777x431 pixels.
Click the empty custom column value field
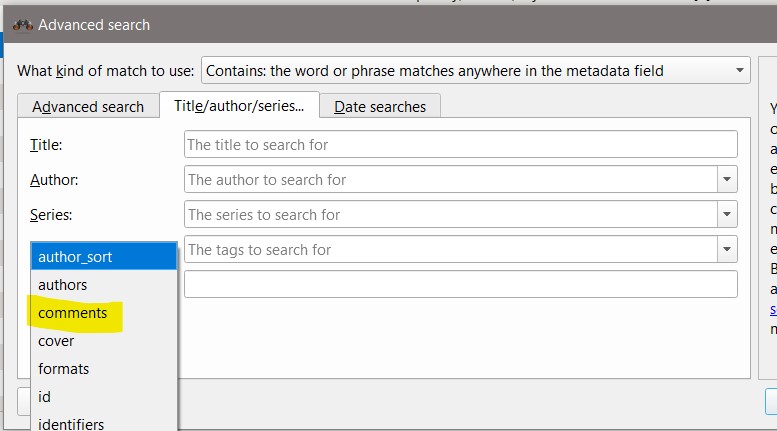(460, 284)
